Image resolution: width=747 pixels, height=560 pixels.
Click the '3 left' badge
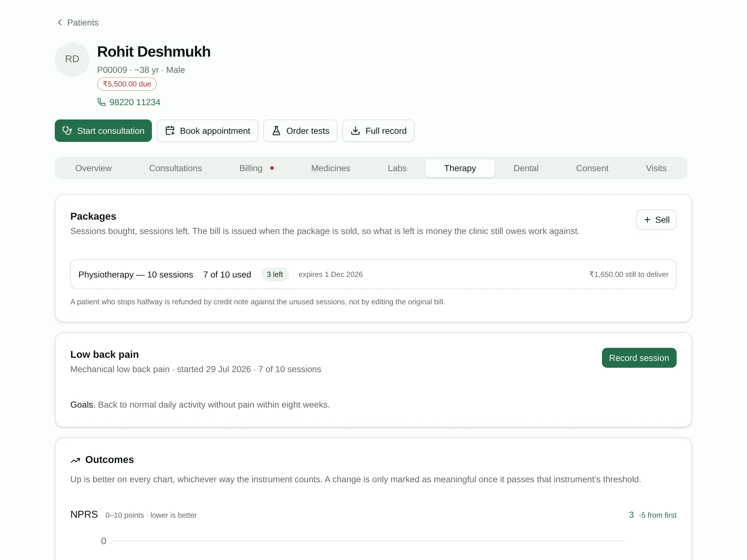275,274
